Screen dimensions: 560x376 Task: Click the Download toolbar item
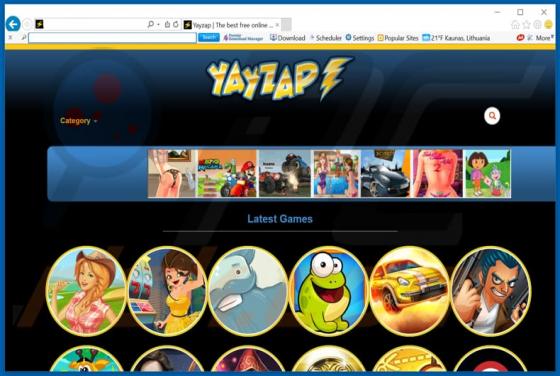pos(288,37)
